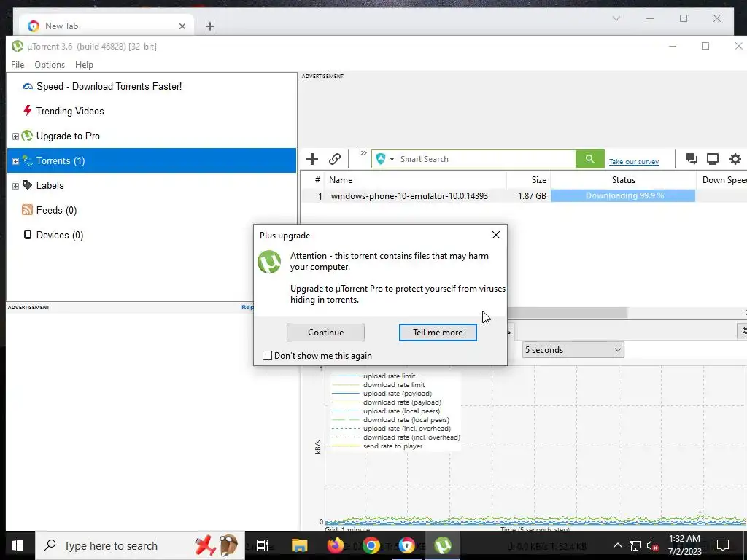
Task: Click the Type here to search box
Action: (x=140, y=545)
